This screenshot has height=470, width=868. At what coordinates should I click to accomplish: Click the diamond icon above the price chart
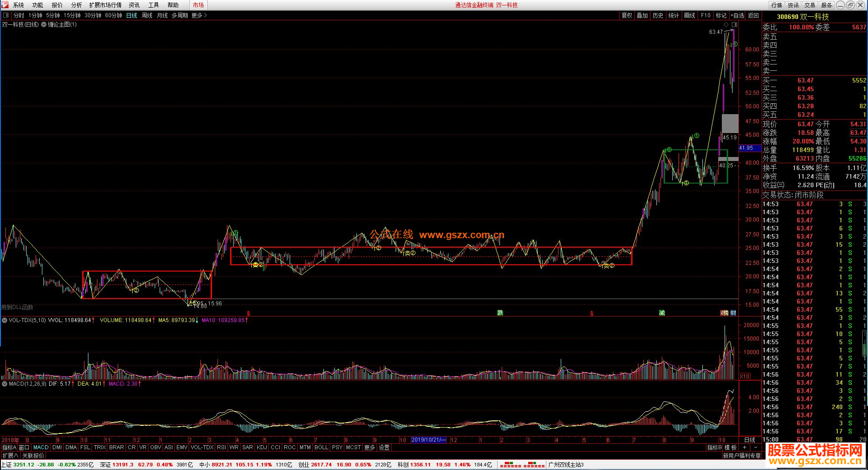pos(726,24)
